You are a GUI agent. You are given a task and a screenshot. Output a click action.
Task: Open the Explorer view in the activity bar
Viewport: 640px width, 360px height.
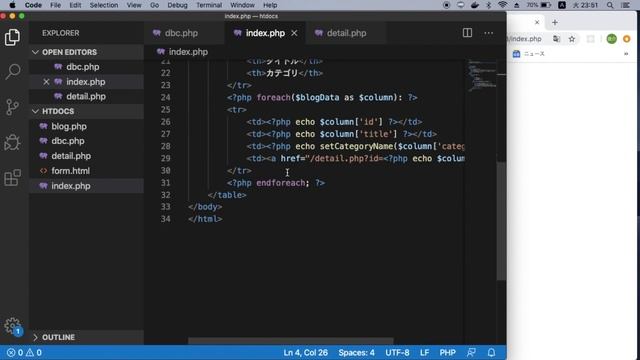[x=12, y=38]
